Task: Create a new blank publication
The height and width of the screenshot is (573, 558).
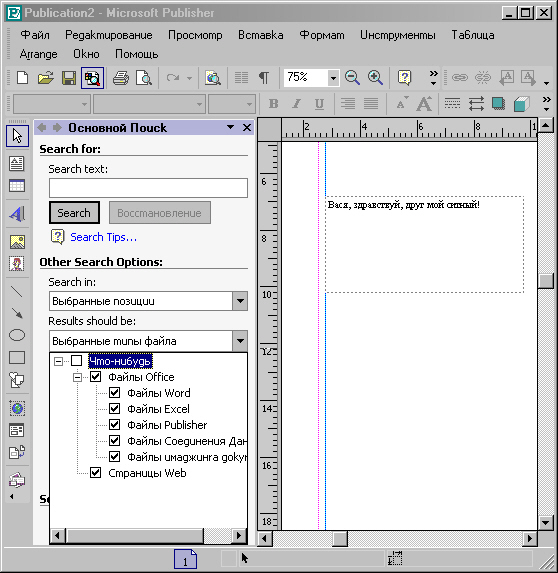Action: (x=23, y=78)
